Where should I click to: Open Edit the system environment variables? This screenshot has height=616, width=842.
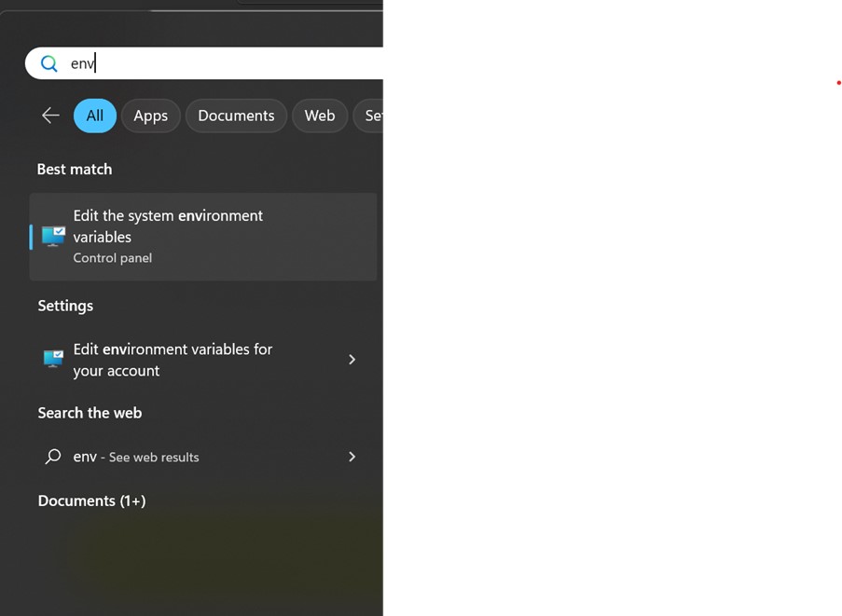pos(168,226)
